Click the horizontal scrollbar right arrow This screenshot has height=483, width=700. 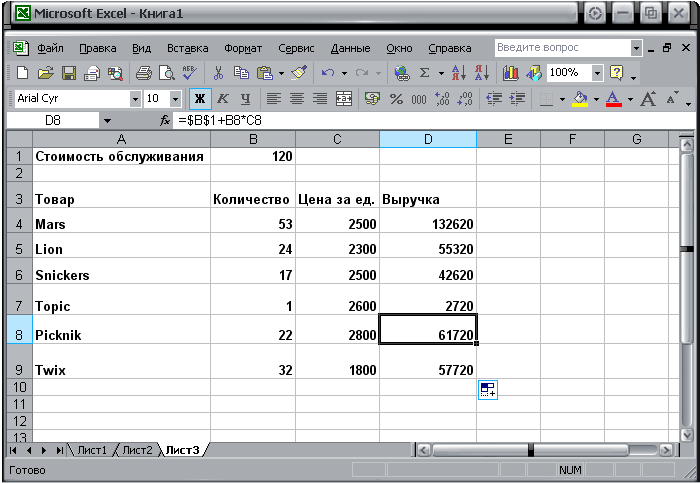click(x=666, y=450)
